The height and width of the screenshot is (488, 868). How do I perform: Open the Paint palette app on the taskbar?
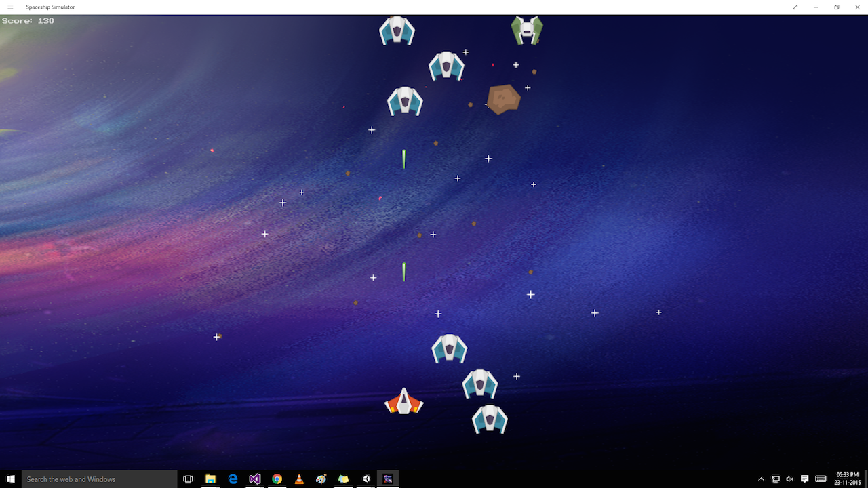pos(321,479)
